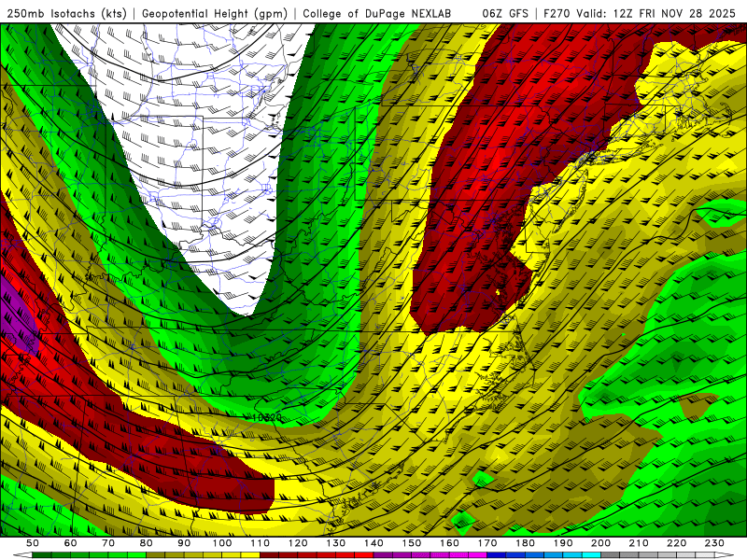Viewport: 747px width, 560px height.
Task: Click the 'Geopotential Height (gpm)' label
Action: [215, 13]
